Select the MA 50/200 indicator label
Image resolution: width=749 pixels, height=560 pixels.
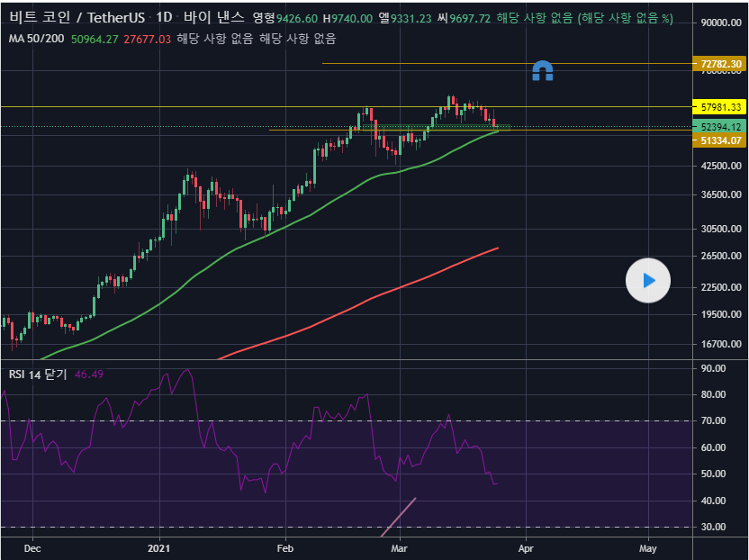pyautogui.click(x=35, y=39)
